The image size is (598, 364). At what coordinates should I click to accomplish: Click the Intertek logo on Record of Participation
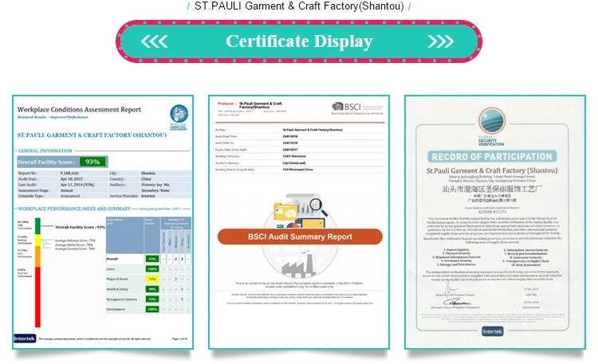point(493,331)
